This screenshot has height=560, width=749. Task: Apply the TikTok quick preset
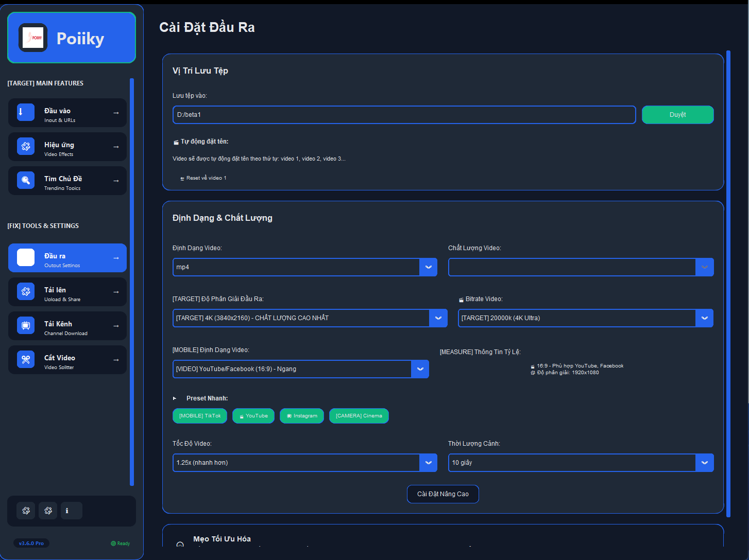click(200, 416)
